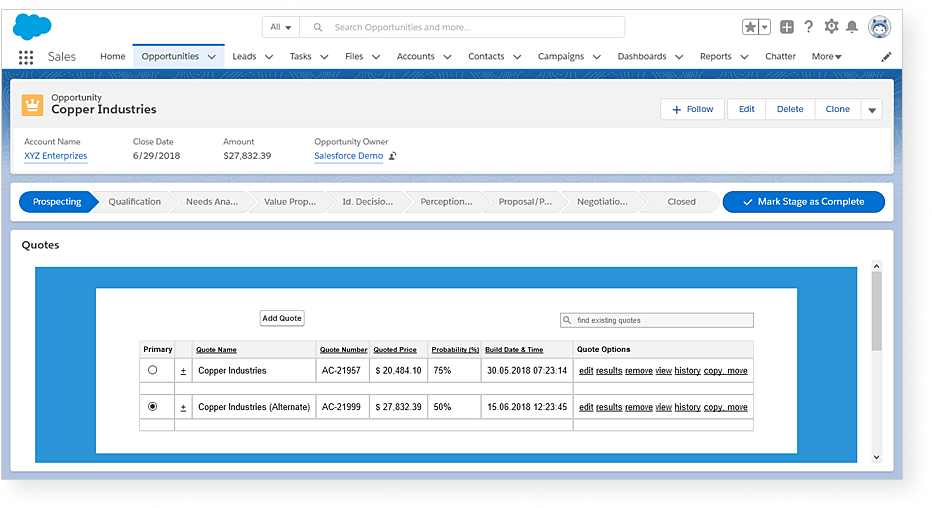The height and width of the screenshot is (508, 932).
Task: Click edit for quote AC-21957
Action: (586, 371)
